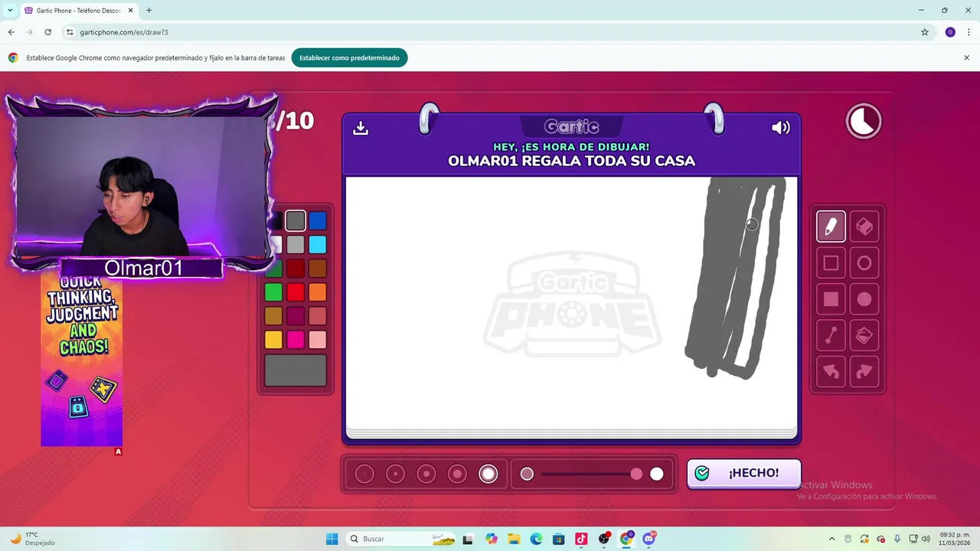Open a new browser tab

tap(149, 11)
